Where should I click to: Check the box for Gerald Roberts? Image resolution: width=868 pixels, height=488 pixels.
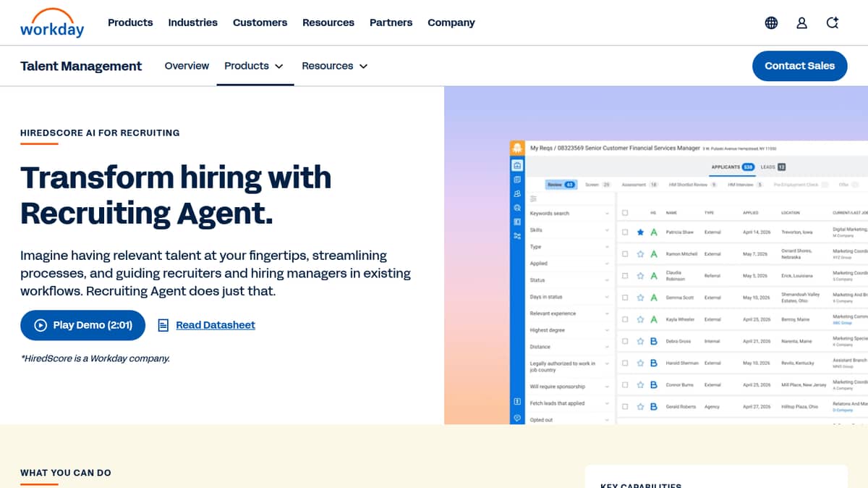(625, 407)
